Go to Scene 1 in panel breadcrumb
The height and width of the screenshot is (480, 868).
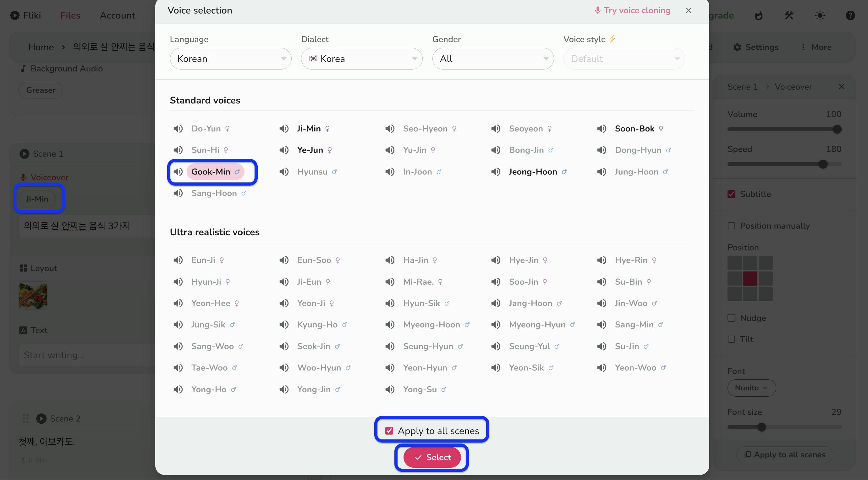tap(742, 87)
